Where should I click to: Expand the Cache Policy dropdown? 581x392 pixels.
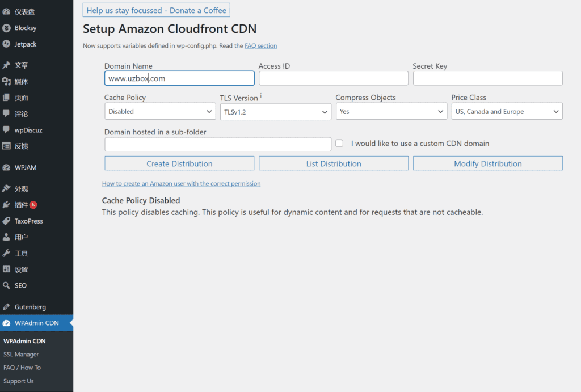[160, 112]
